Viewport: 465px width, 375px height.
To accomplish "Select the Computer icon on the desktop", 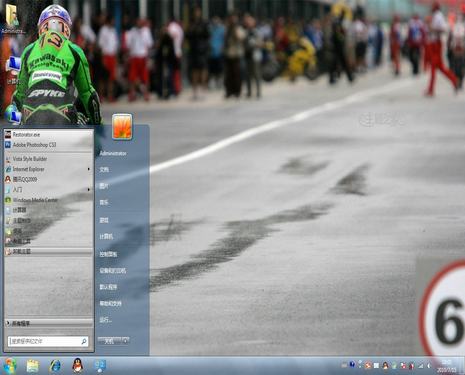I will point(12,69).
